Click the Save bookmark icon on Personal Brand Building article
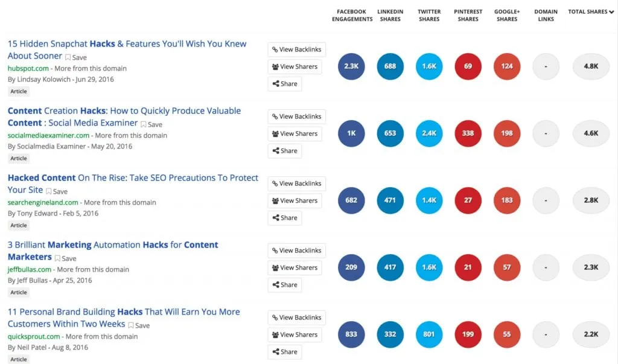The height and width of the screenshot is (364, 618). point(131,325)
